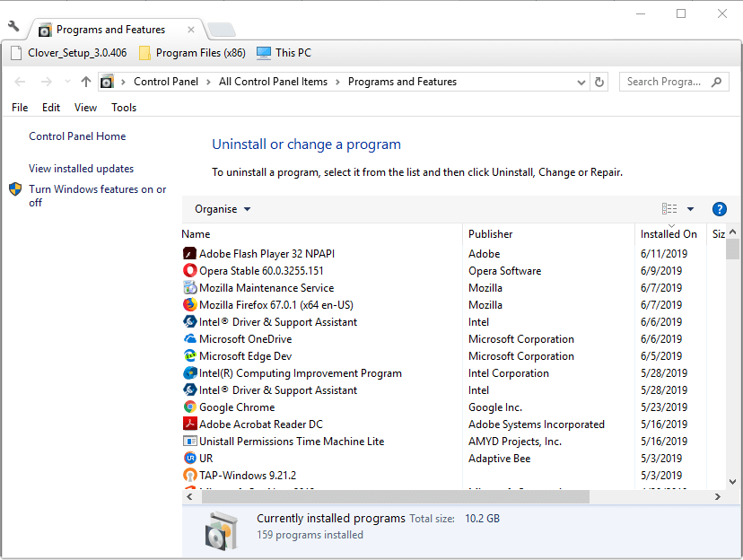Open View installed updates link

81,169
